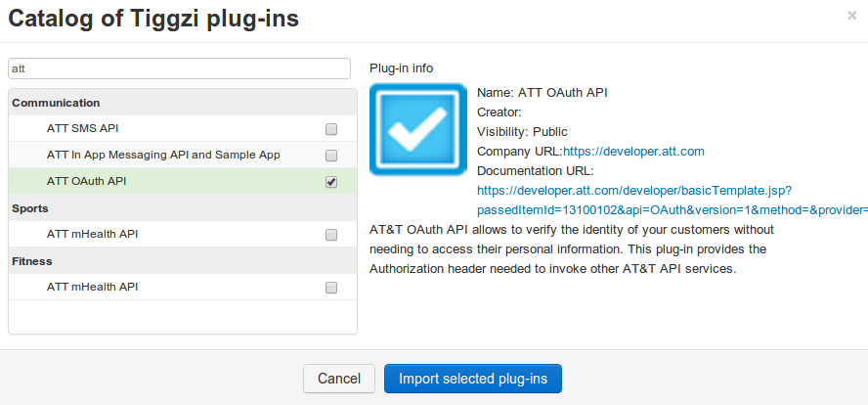The width and height of the screenshot is (868, 405).
Task: Select the ATT OAuth API list item
Action: [x=86, y=181]
